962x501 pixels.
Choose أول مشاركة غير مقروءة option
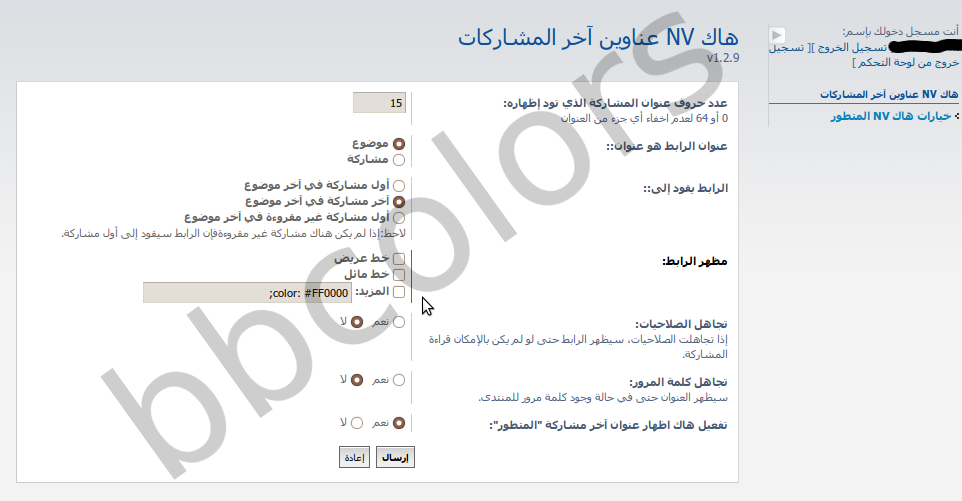click(399, 217)
